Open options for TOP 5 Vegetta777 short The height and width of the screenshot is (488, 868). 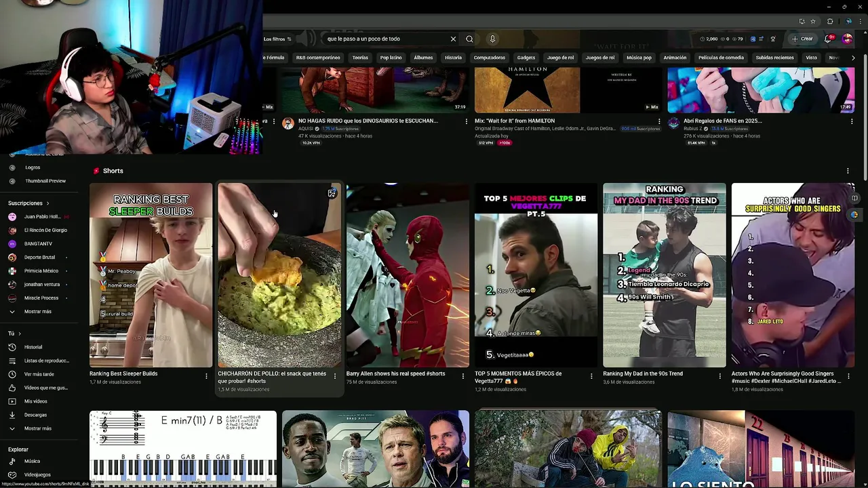pos(591,375)
